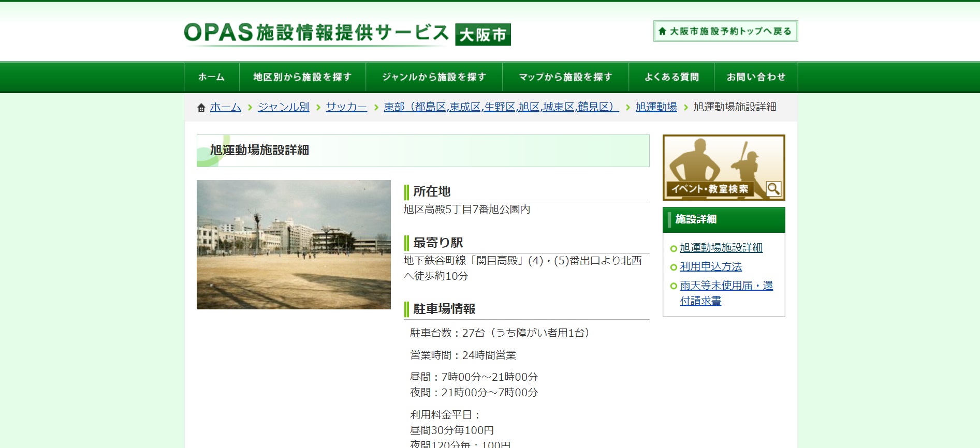Select ジャンルから施設を探す in navigation
Screen dimensions: 980x448
tap(434, 77)
